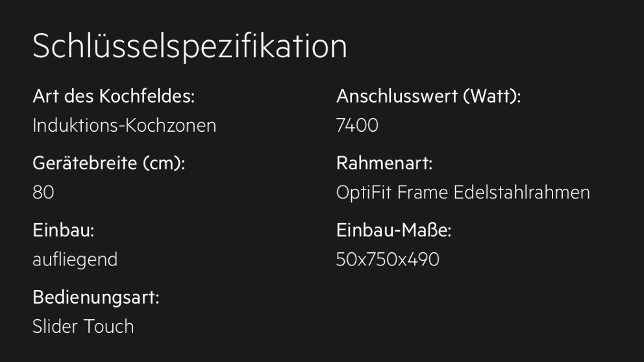Click '(Watt)' in the Anschlusswert label
This screenshot has width=644, height=362.
point(492,97)
